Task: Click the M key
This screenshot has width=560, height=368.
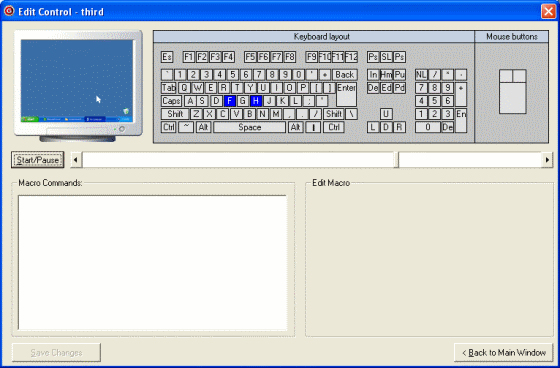Action: pyautogui.click(x=275, y=114)
